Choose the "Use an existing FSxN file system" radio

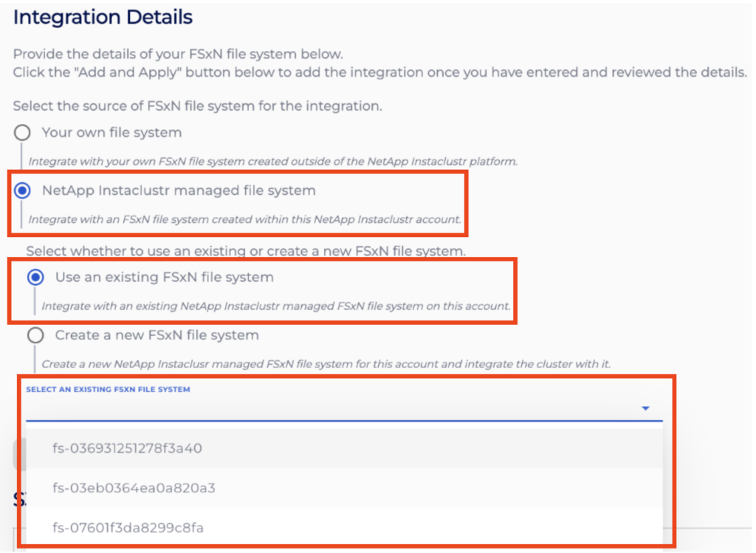click(35, 278)
